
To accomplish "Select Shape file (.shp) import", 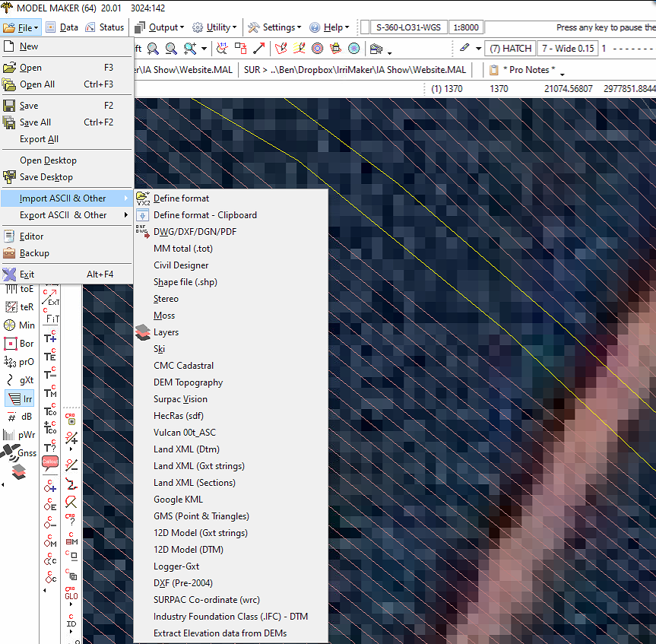I will [x=185, y=282].
